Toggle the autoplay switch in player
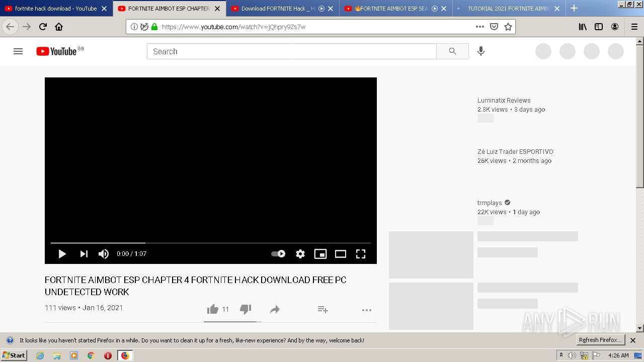This screenshot has width=644, height=362. point(278,254)
